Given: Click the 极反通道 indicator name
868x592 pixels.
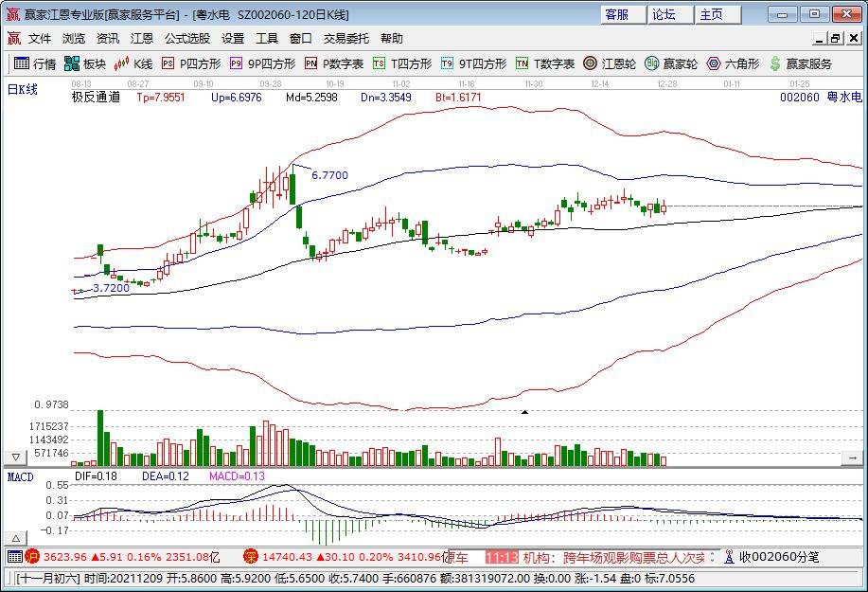Looking at the screenshot, I should coord(96,97).
